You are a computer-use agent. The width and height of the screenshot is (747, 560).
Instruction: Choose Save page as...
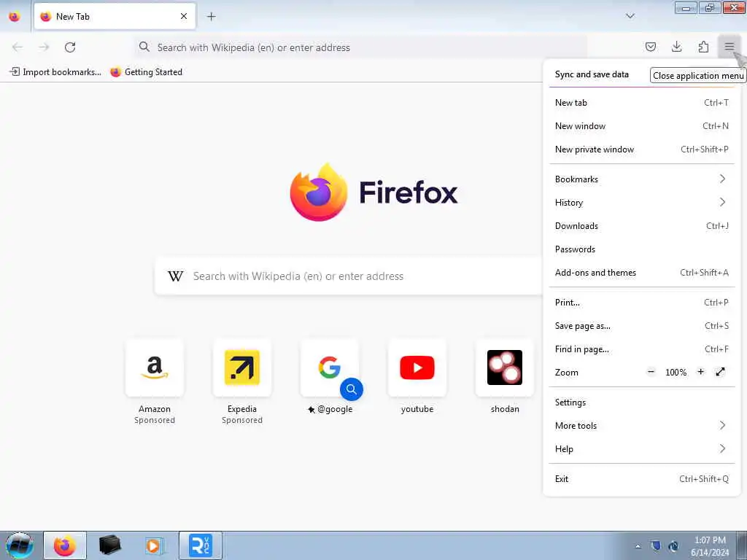(x=642, y=326)
